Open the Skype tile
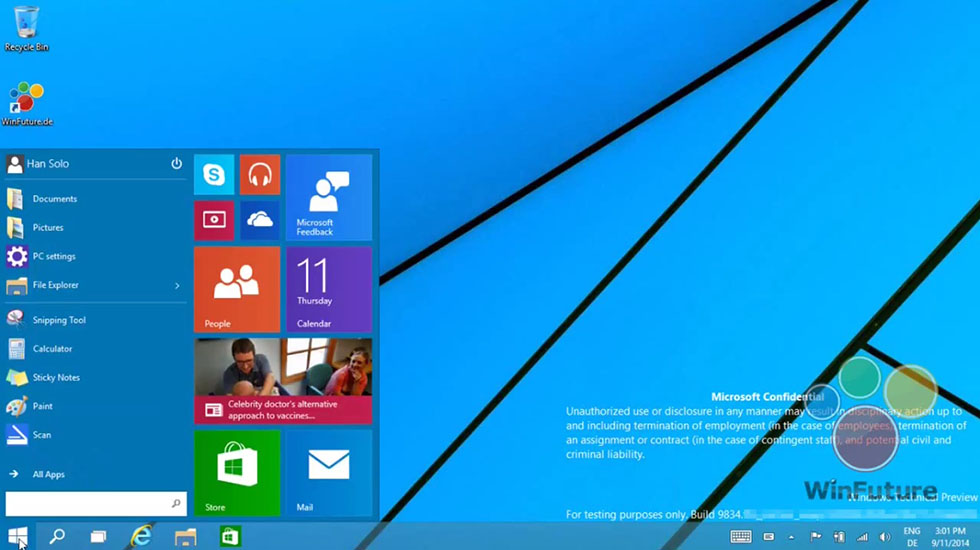980x550 pixels. [x=214, y=175]
